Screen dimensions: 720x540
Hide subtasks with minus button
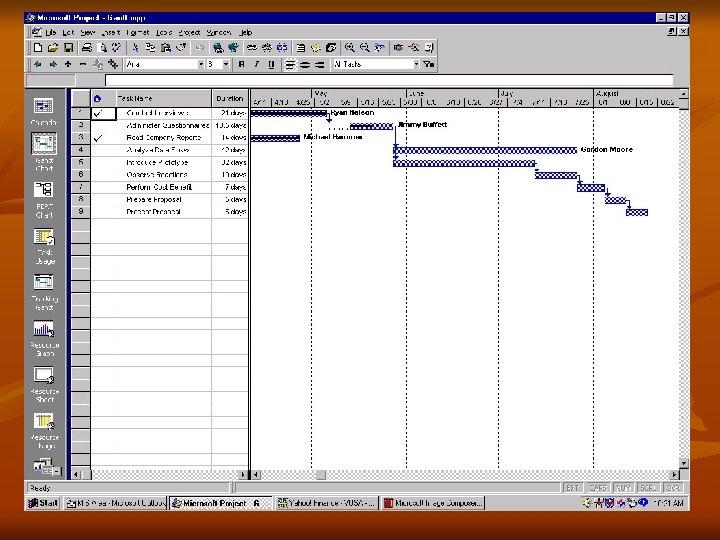click(83, 65)
